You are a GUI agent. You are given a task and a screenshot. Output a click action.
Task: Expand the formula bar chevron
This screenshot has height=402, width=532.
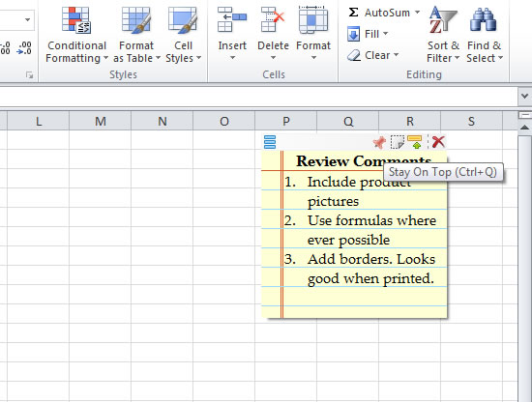pyautogui.click(x=524, y=97)
